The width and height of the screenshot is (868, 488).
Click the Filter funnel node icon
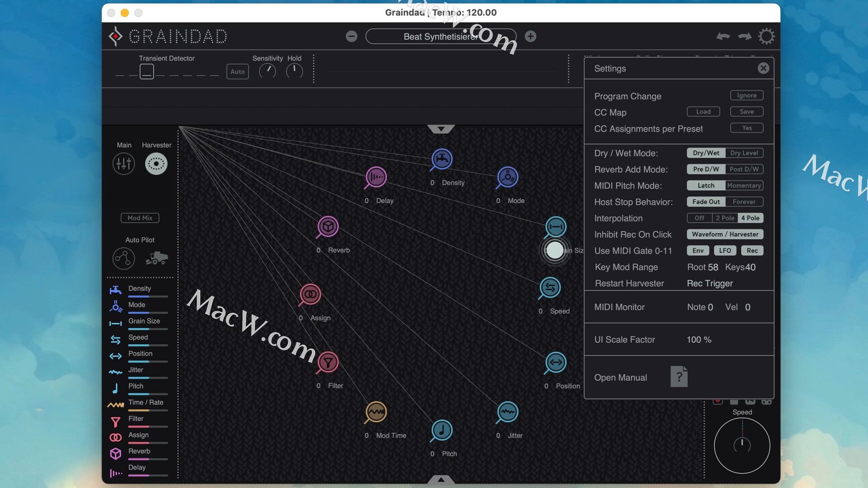328,362
